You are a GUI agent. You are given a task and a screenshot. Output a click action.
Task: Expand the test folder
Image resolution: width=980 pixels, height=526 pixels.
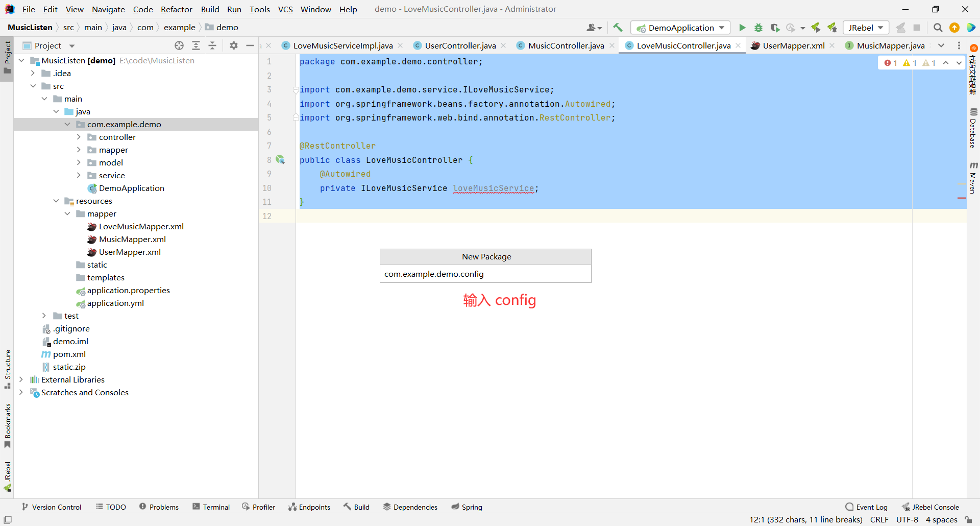[44, 316]
